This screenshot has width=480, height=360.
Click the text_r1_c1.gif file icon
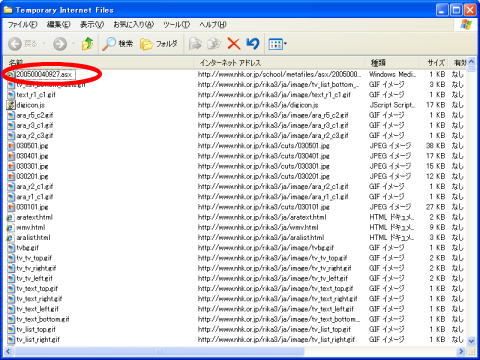[x=11, y=95]
